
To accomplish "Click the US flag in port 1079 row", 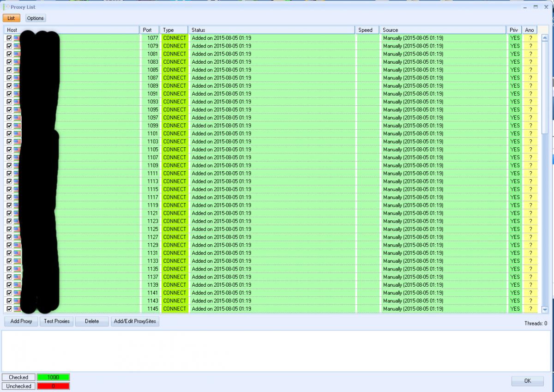I will point(17,46).
